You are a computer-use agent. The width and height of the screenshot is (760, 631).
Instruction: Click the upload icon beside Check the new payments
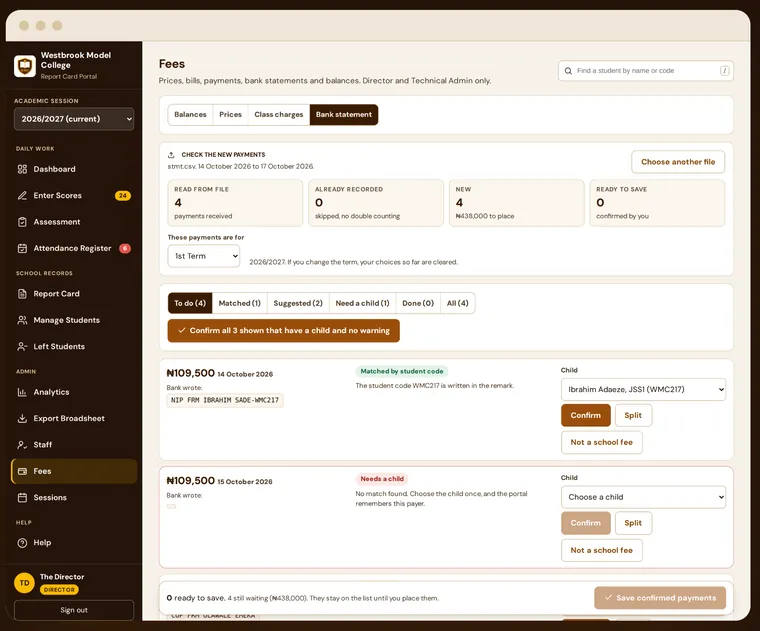pos(171,155)
